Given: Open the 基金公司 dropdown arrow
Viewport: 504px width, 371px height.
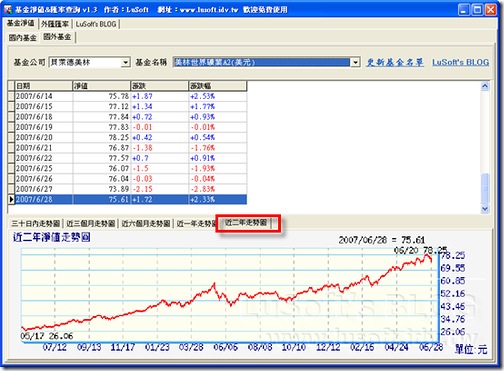Looking at the screenshot, I should click(125, 62).
